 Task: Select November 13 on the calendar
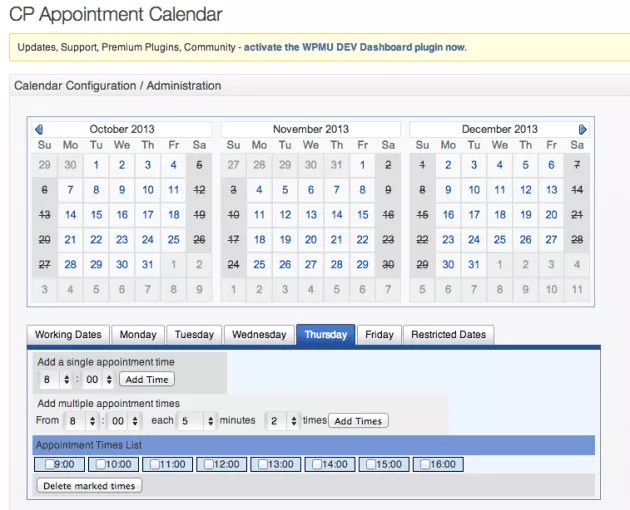311,215
